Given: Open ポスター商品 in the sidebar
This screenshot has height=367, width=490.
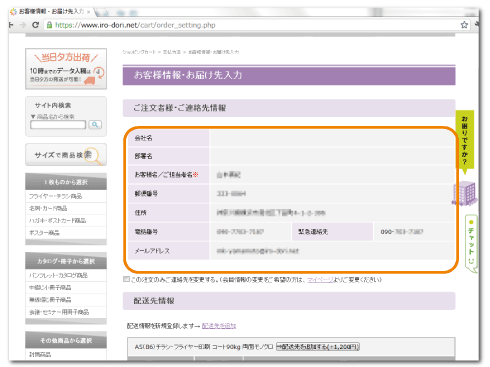Looking at the screenshot, I should (44, 233).
